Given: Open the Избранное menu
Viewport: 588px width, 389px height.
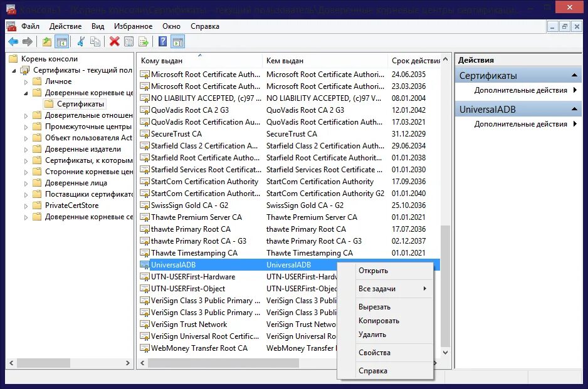Looking at the screenshot, I should click(133, 26).
